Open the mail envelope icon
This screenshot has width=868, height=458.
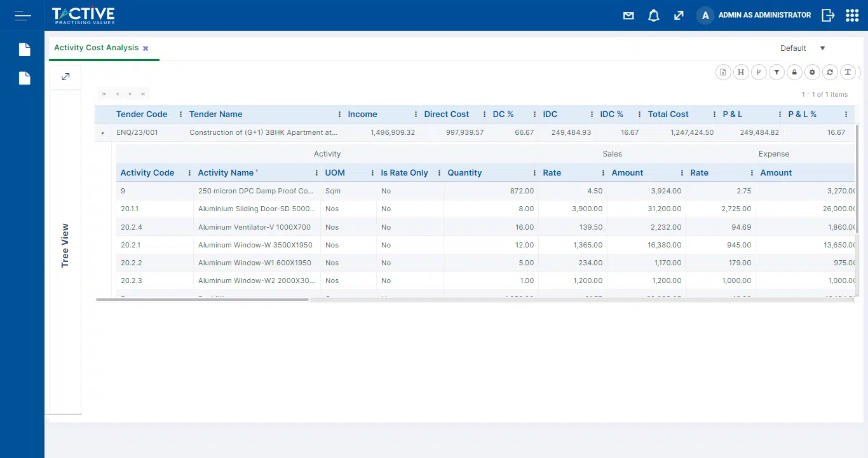(x=628, y=15)
